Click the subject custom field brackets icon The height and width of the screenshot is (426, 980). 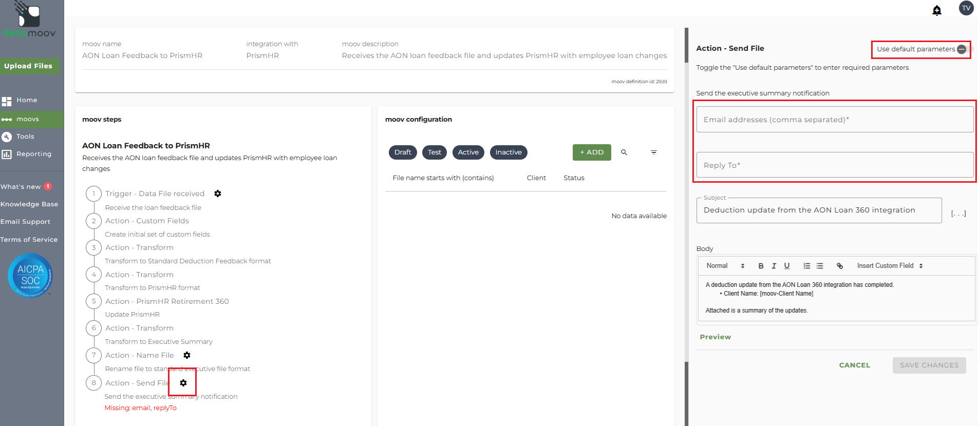(x=958, y=214)
